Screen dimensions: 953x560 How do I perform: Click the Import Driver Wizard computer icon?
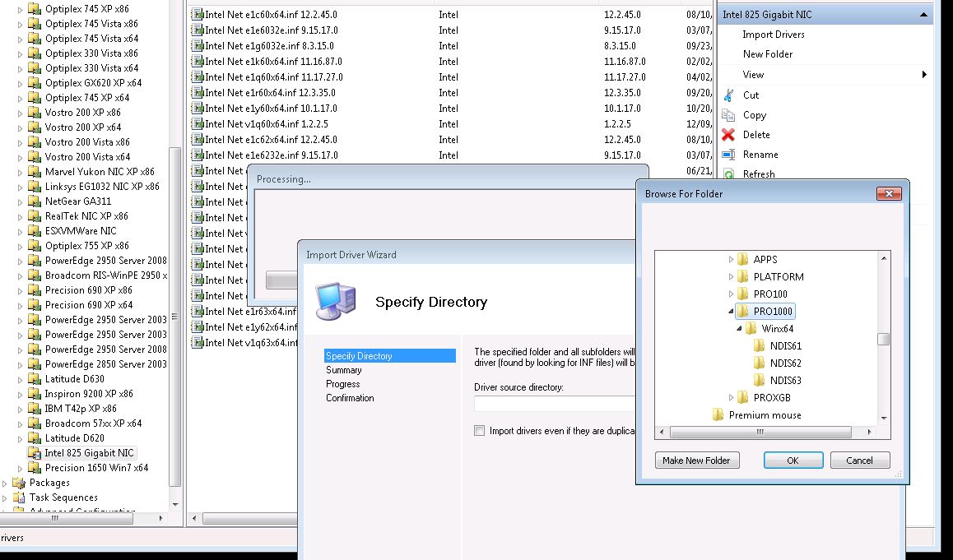[x=336, y=301]
